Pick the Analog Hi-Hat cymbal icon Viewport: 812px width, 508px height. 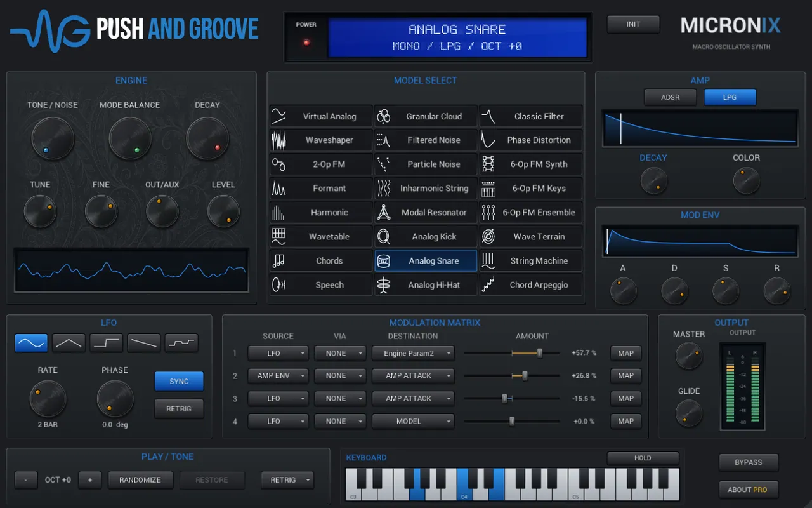(x=383, y=285)
